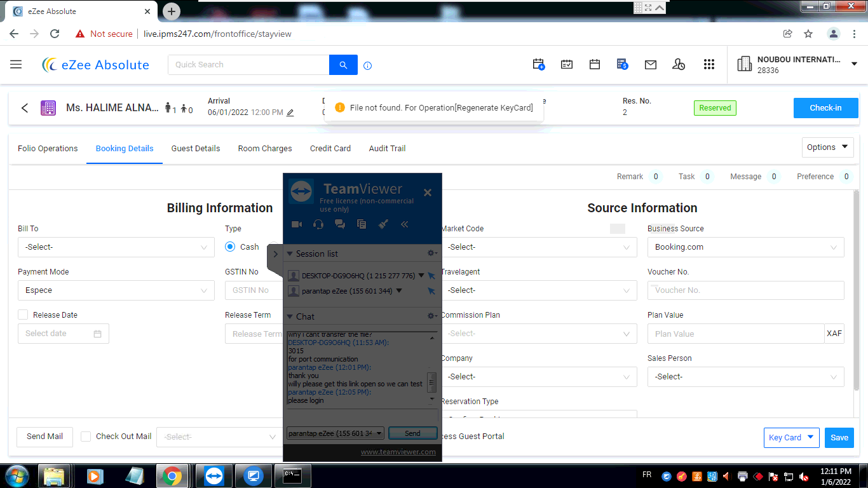This screenshot has height=488, width=868.
Task: Collapse TeamViewer panel with double chevron
Action: 404,224
